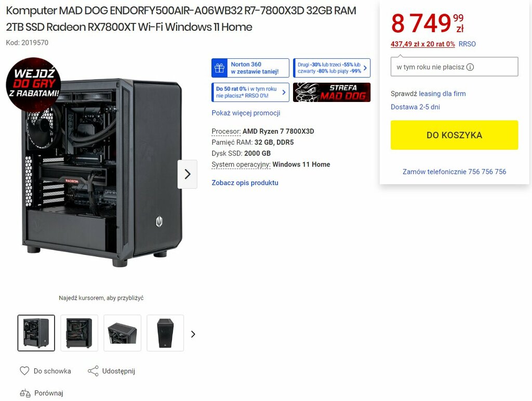Add product with Do koszyka button
This screenshot has width=532, height=401.
click(454, 135)
